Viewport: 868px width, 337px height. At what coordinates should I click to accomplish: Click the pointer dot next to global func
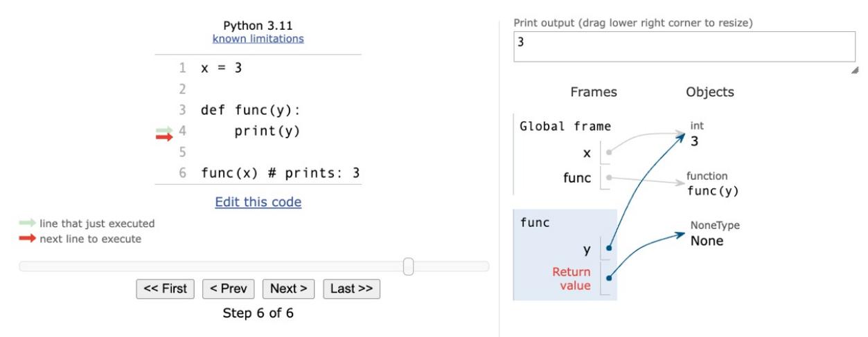pyautogui.click(x=608, y=178)
